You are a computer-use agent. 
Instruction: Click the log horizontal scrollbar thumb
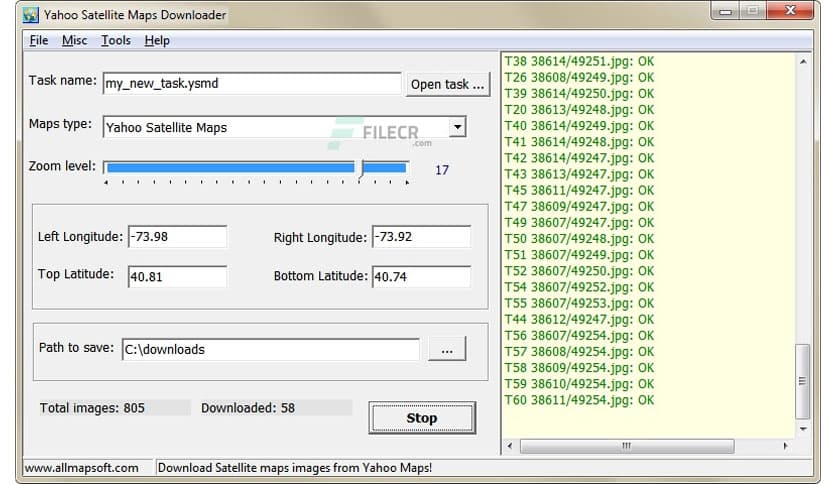click(x=627, y=446)
